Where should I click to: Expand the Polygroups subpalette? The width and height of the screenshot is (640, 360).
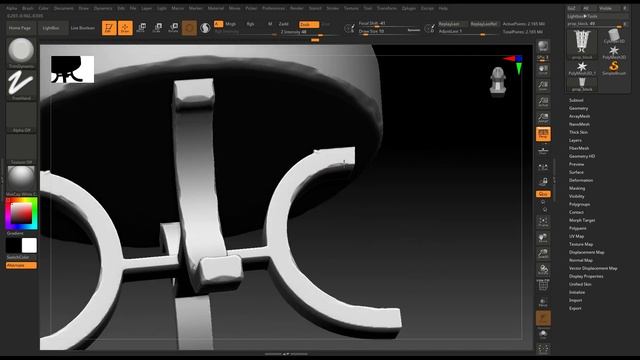tap(579, 204)
